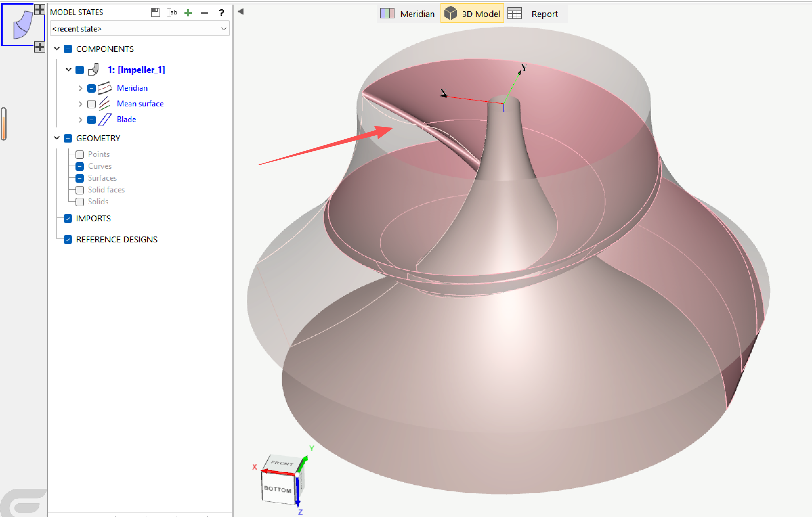Open model states help question mark
The height and width of the screenshot is (517, 812).
221,13
